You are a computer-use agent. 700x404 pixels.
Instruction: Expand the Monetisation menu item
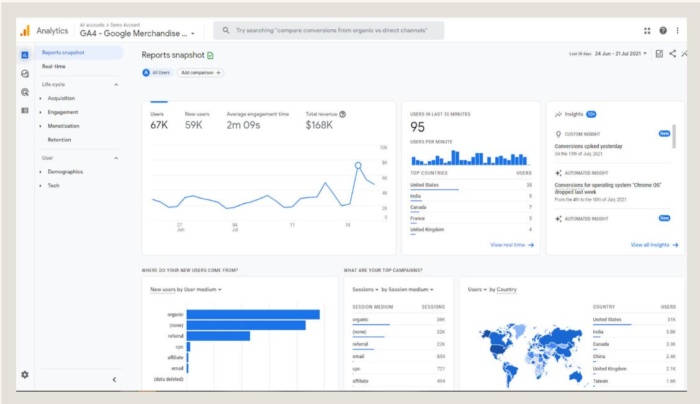point(63,126)
